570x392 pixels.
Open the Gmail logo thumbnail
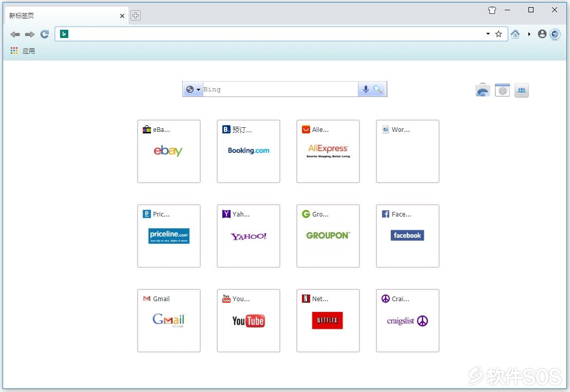(168, 320)
